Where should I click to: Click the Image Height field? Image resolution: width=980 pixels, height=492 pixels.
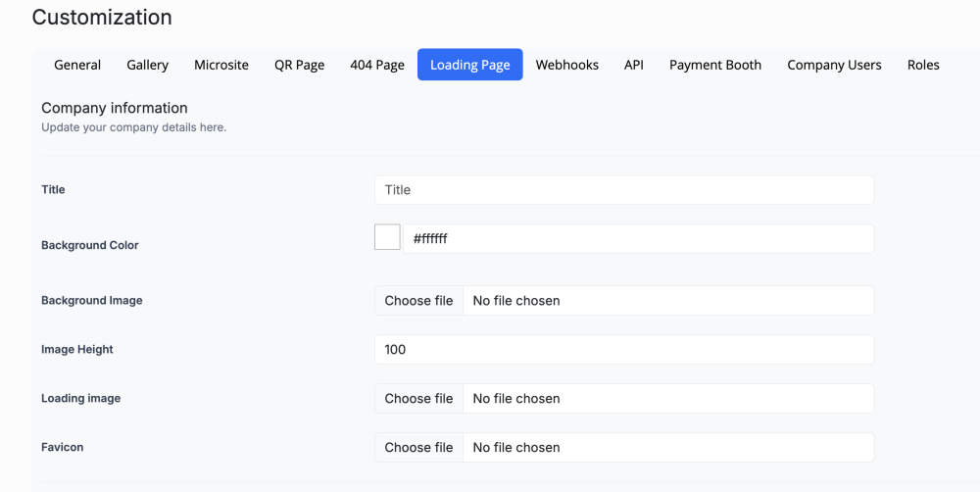pos(624,349)
